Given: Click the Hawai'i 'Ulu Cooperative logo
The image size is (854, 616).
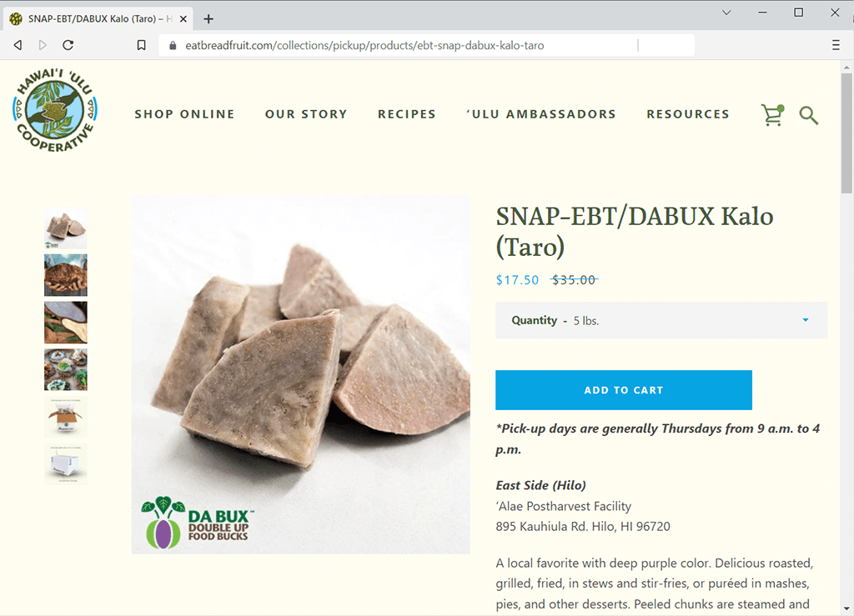Looking at the screenshot, I should click(54, 111).
